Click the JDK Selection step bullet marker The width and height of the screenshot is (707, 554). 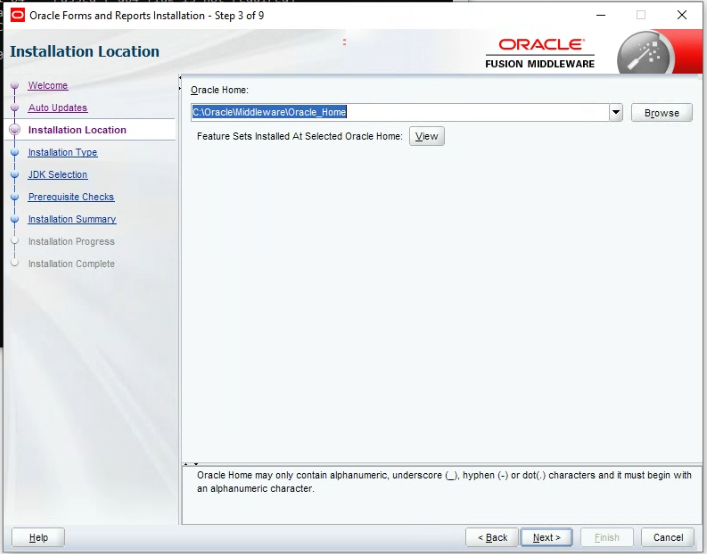click(x=14, y=174)
